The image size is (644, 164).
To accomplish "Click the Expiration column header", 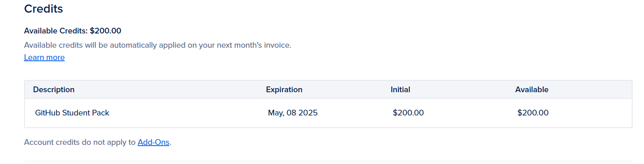I will (284, 90).
